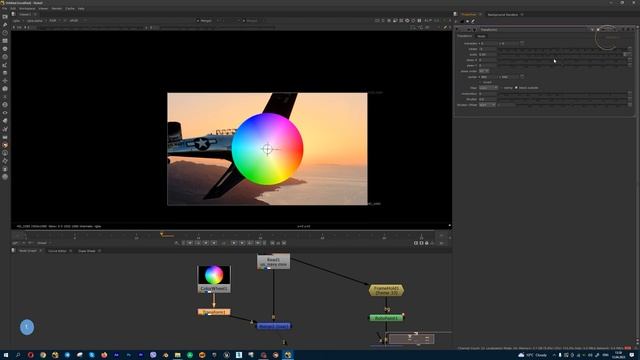Open the Draw nodes toolbar menu
This screenshot has height=360, width=640.
pyautogui.click(x=5, y=25)
